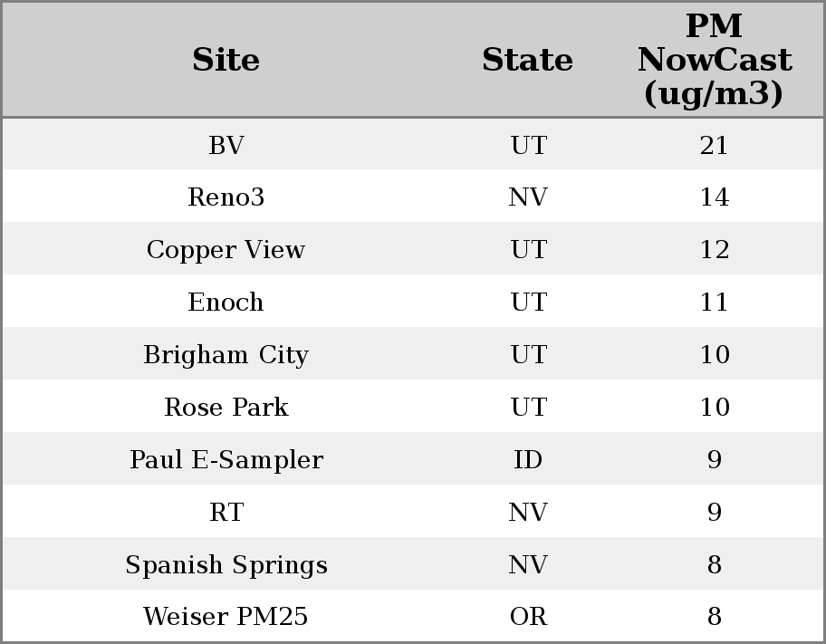Click the NV state for Reno3
The height and width of the screenshot is (644, 826).
click(528, 197)
